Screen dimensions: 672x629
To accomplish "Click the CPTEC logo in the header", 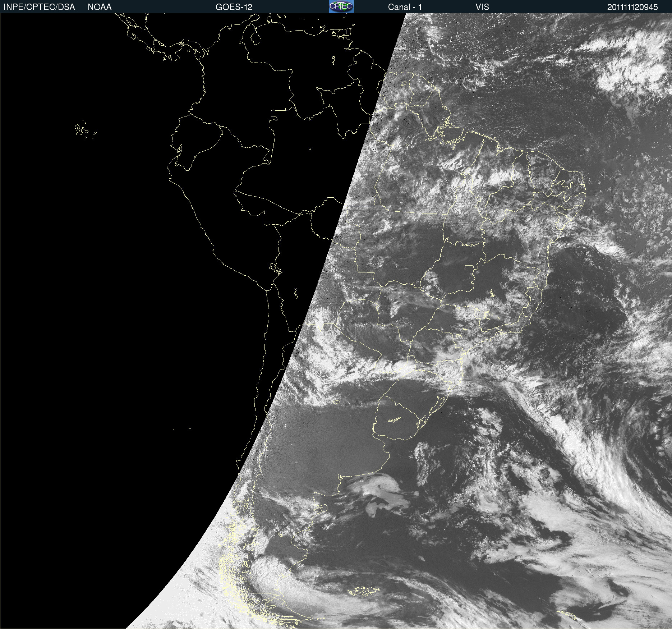I will point(341,6).
